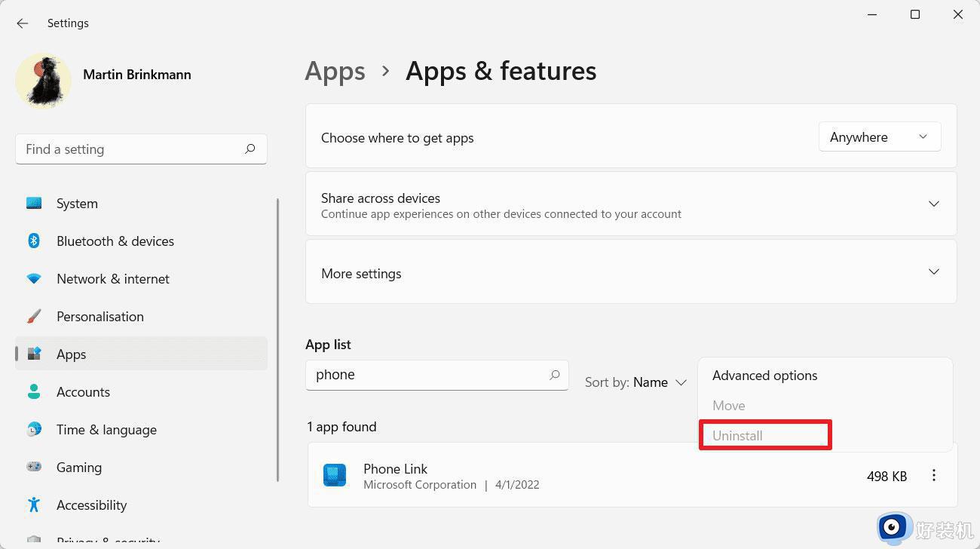Select the Phone Link app name

coord(396,469)
